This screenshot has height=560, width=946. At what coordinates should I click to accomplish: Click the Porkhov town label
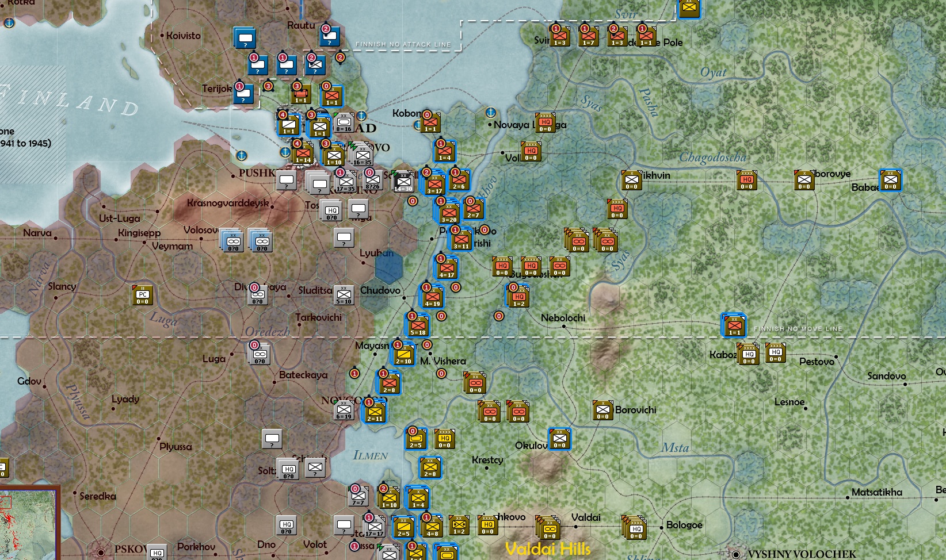196,547
